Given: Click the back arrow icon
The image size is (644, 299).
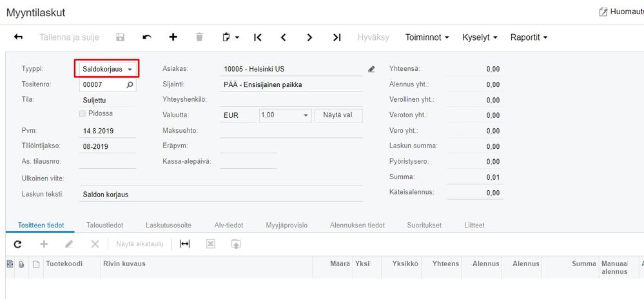Looking at the screenshot, I should coord(18,37).
